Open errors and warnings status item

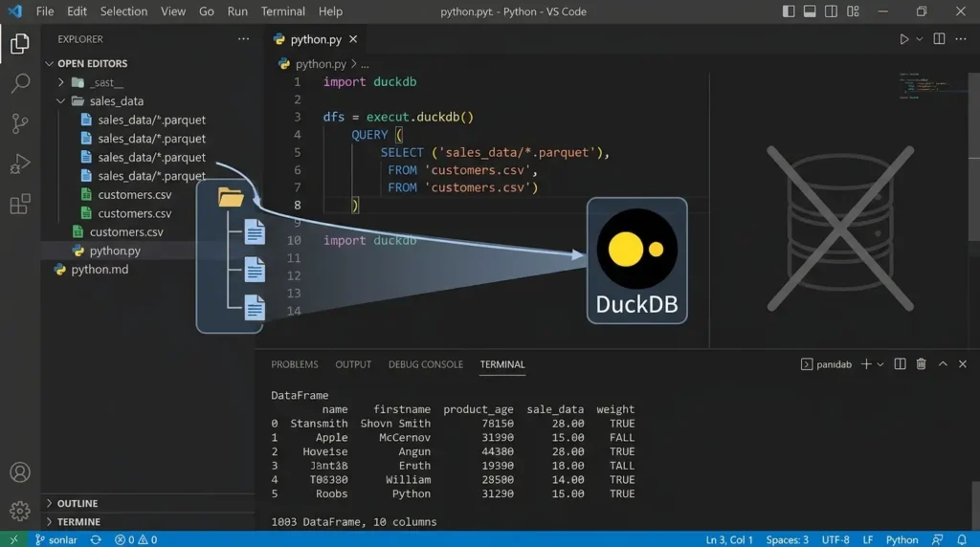tap(136, 539)
